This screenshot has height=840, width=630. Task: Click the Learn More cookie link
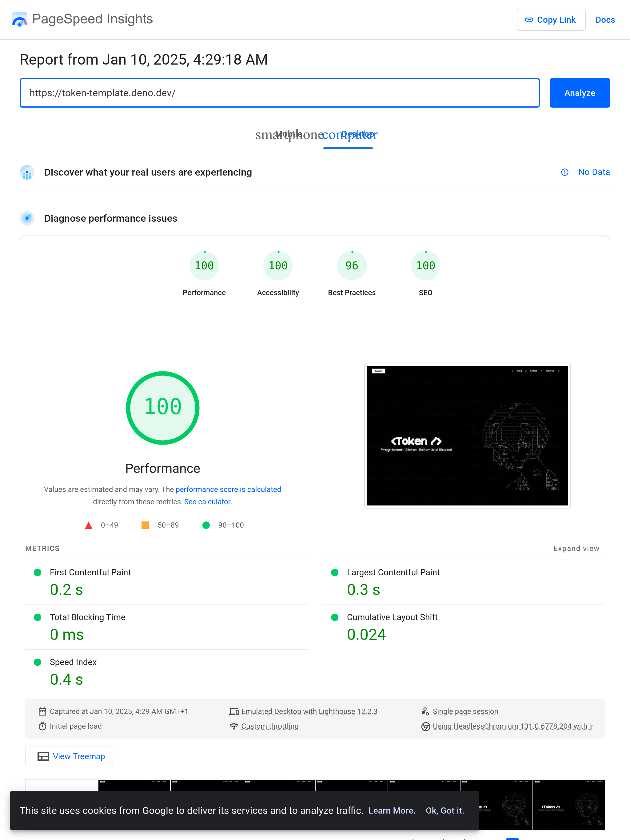(x=392, y=810)
